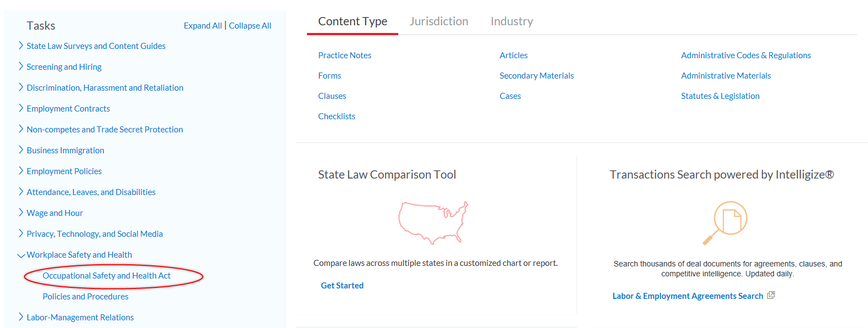Viewport: 868px width, 328px height.
Task: Click Get Started for comparison tool
Action: pos(342,286)
